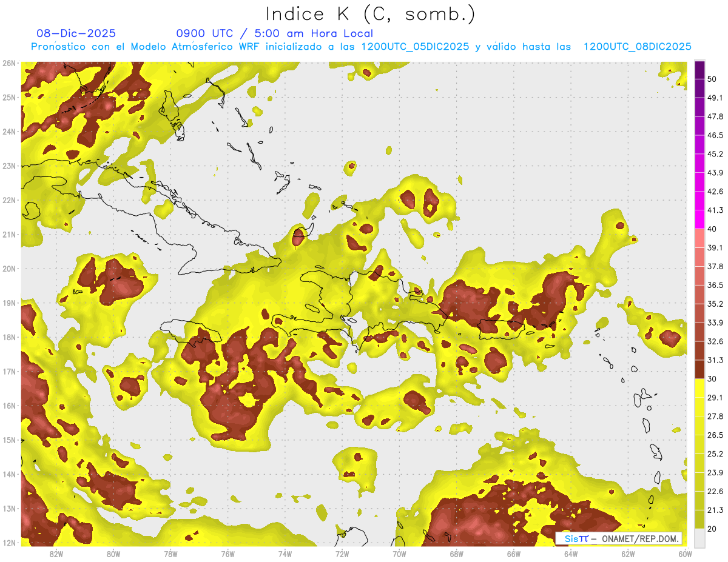
Task: Click the colorbar value "49.1"
Action: point(715,98)
